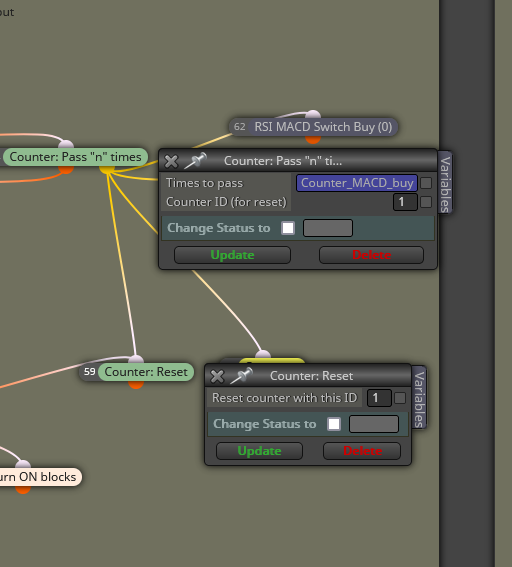Image resolution: width=512 pixels, height=567 pixels.
Task: Open Variables tab on Counter: Reset panel
Action: point(419,398)
